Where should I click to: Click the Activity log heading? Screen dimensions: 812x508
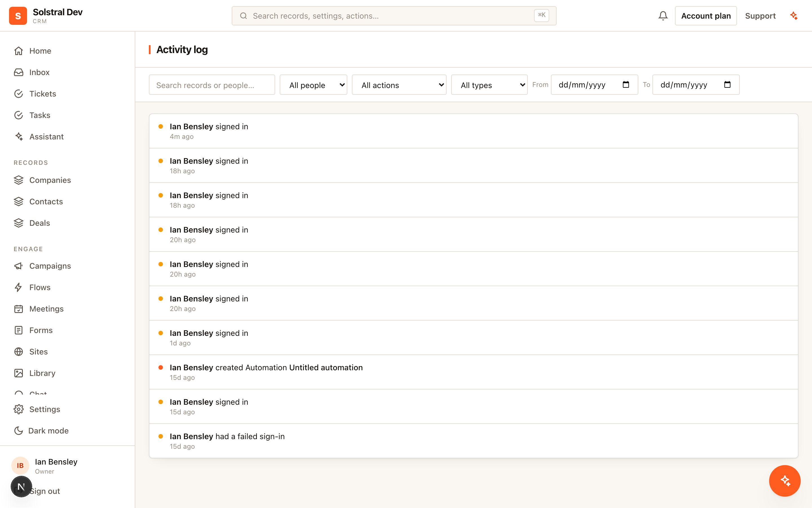(x=182, y=50)
